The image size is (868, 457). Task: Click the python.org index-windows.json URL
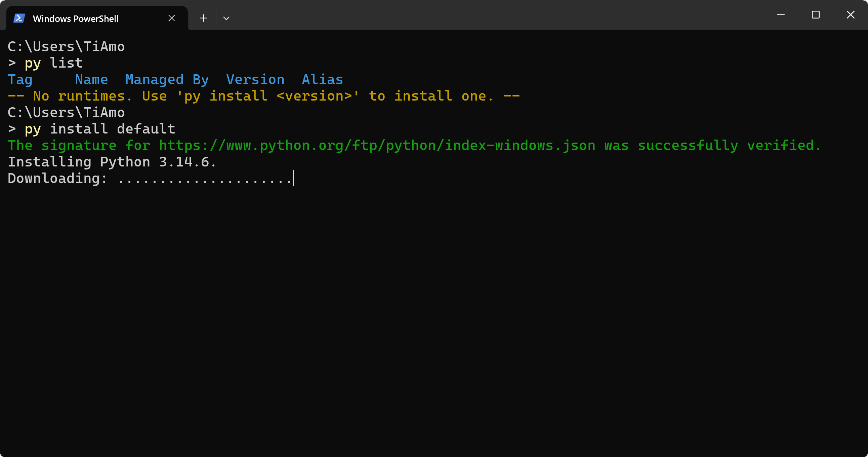point(377,146)
